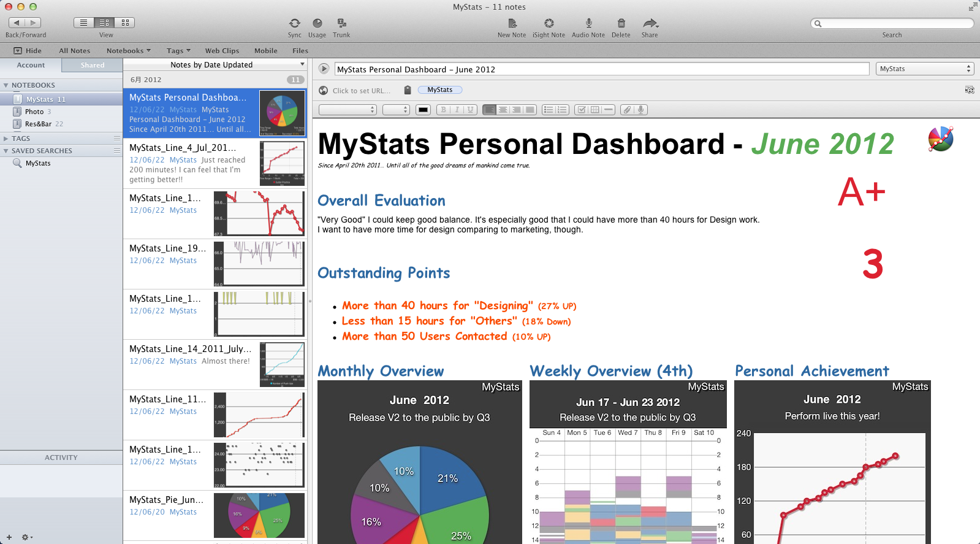Open the gear menu in sidebar bottom
The width and height of the screenshot is (980, 544).
point(26,537)
